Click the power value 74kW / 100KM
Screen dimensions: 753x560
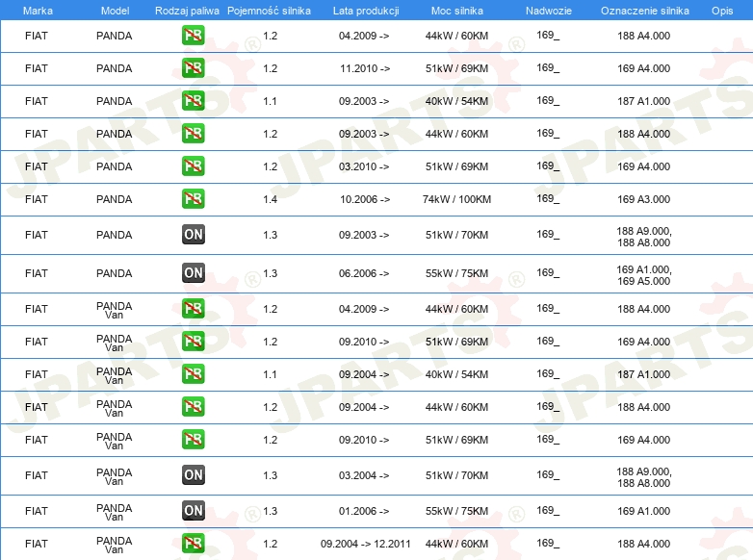456,199
